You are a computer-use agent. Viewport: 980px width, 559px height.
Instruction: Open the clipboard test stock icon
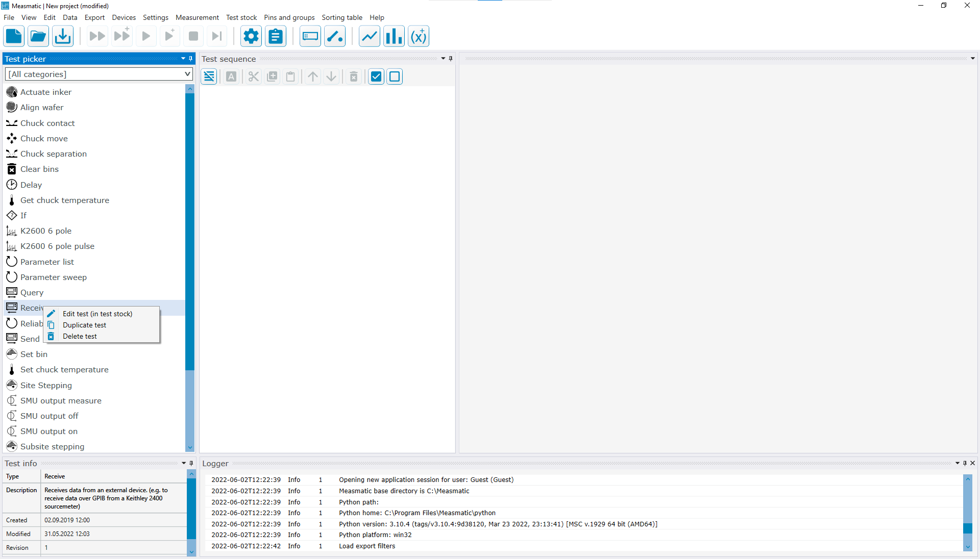point(276,36)
